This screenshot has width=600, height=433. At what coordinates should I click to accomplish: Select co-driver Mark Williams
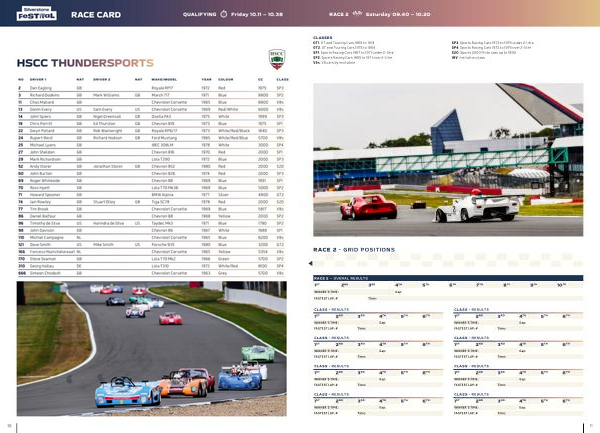(106, 95)
